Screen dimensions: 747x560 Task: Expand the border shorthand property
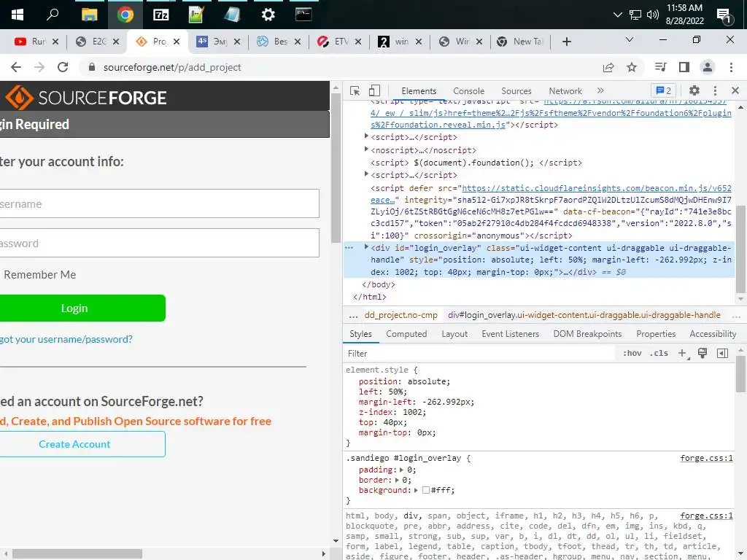click(397, 480)
